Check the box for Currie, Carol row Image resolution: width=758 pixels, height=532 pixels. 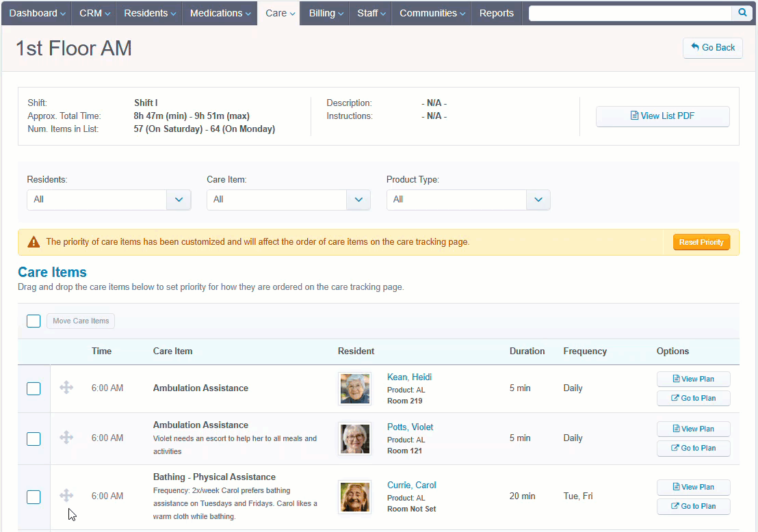tap(34, 496)
